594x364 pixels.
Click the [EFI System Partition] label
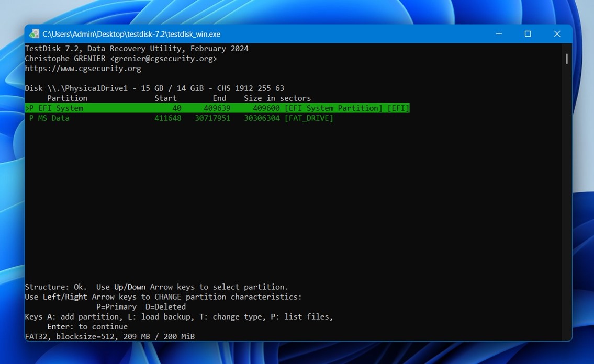click(333, 108)
